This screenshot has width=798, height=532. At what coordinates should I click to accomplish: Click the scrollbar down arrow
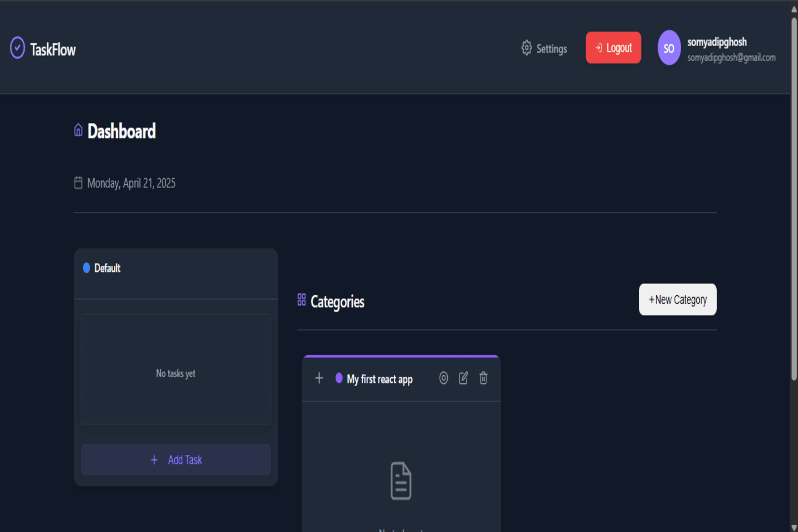pos(794,527)
